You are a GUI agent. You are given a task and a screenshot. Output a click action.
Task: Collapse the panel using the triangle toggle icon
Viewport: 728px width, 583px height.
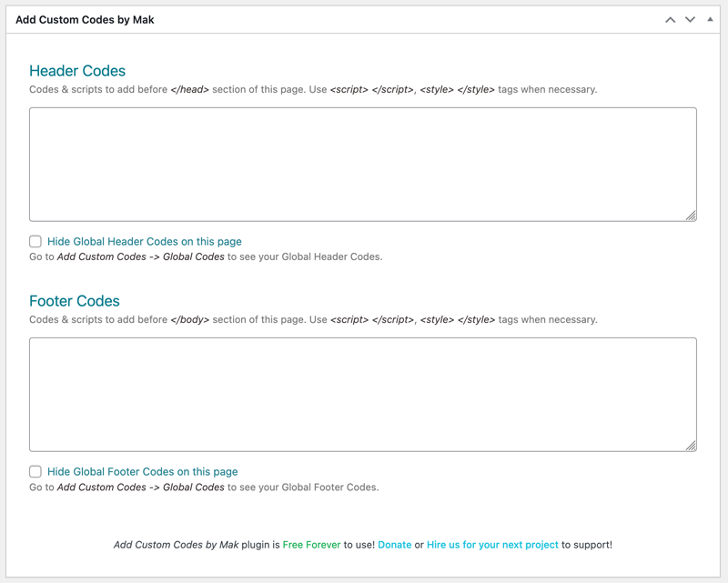pyautogui.click(x=711, y=17)
